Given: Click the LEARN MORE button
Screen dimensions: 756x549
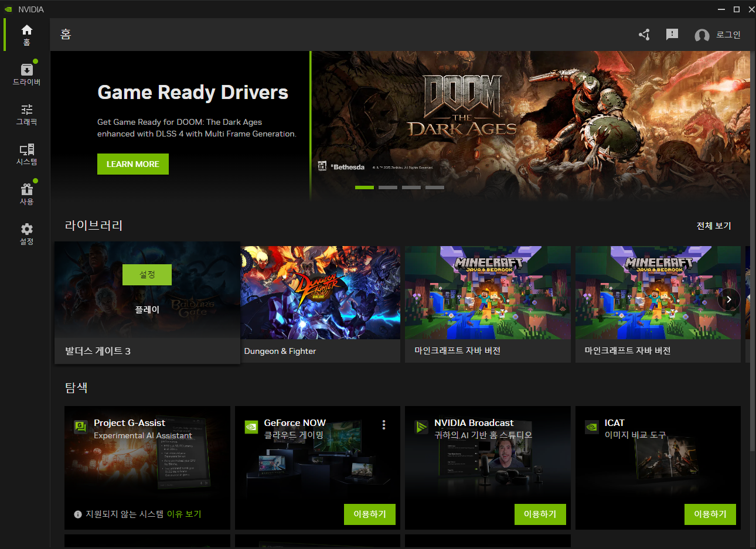Looking at the screenshot, I should pyautogui.click(x=133, y=164).
